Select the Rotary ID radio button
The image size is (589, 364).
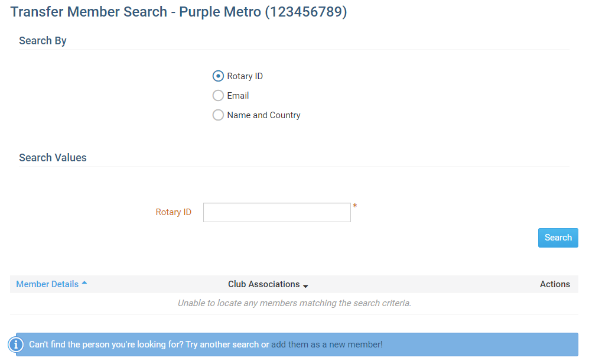point(218,76)
